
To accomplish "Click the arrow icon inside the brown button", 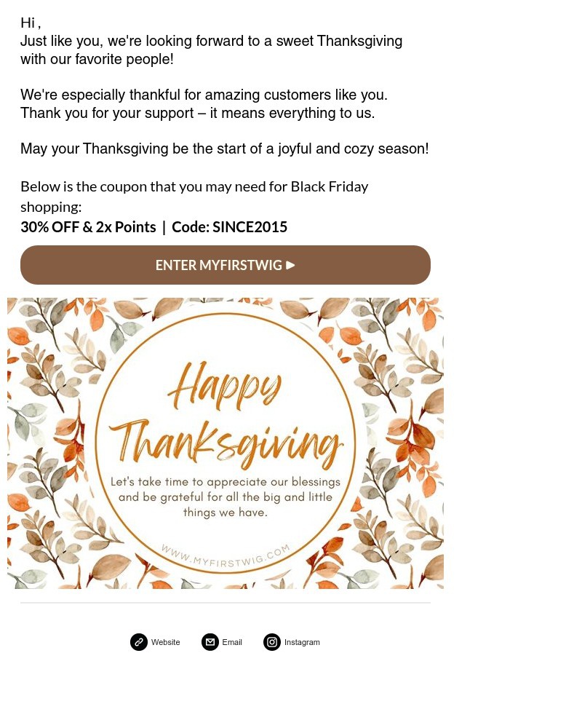I will point(291,264).
